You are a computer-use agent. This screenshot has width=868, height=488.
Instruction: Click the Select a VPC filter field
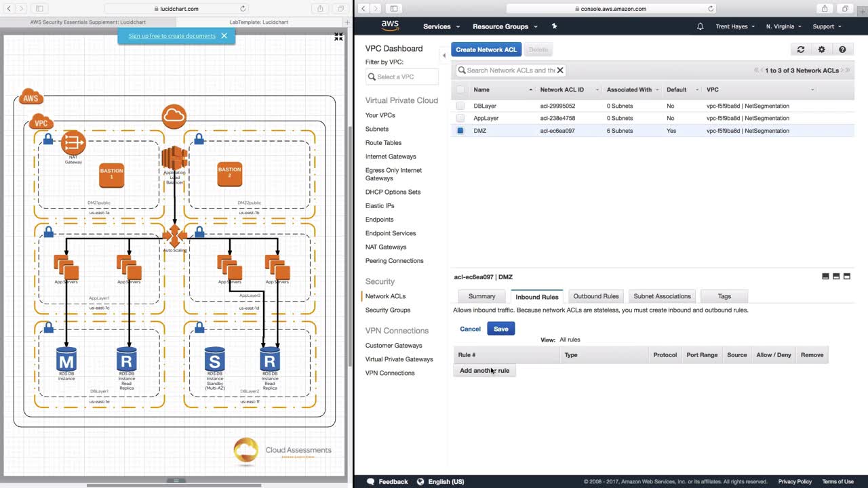pyautogui.click(x=402, y=77)
